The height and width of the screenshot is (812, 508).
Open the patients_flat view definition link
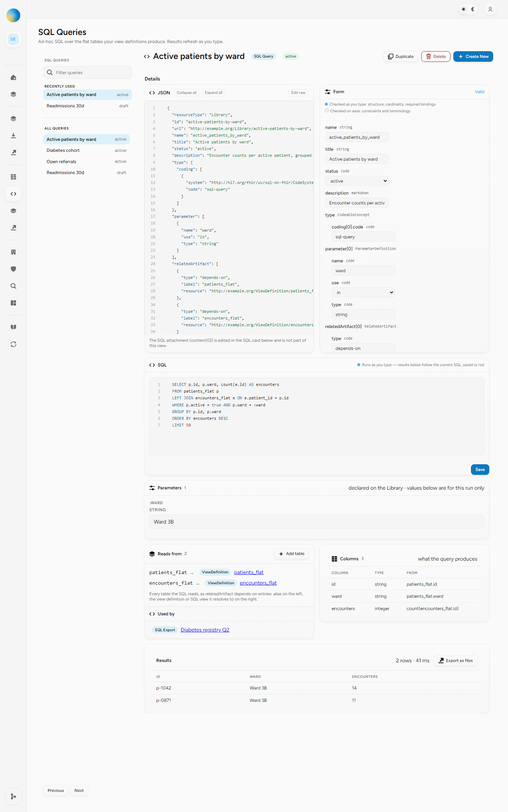pos(249,572)
